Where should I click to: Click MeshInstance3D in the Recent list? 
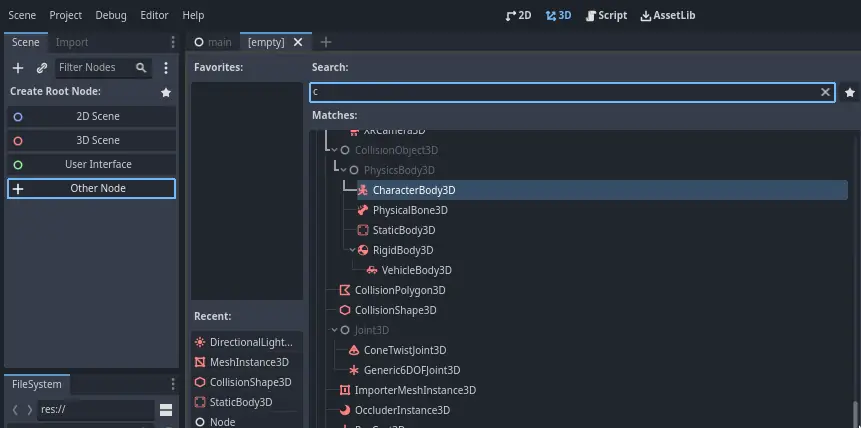coord(248,362)
